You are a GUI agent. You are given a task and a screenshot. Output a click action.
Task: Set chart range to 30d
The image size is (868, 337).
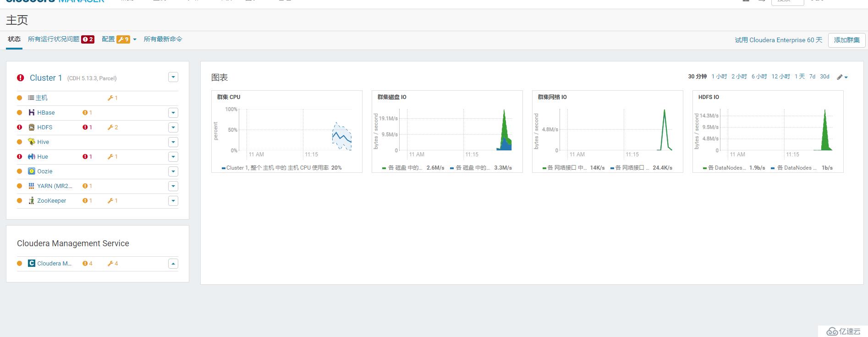click(824, 77)
